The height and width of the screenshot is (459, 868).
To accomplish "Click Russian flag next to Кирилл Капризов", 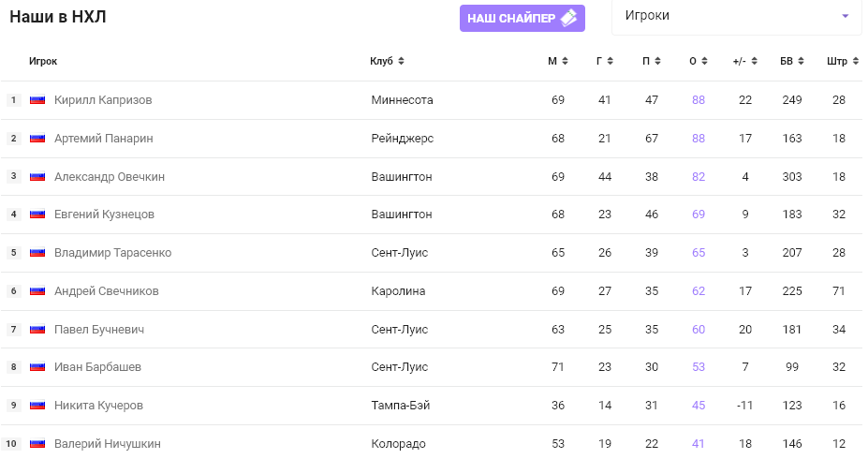I will (37, 100).
